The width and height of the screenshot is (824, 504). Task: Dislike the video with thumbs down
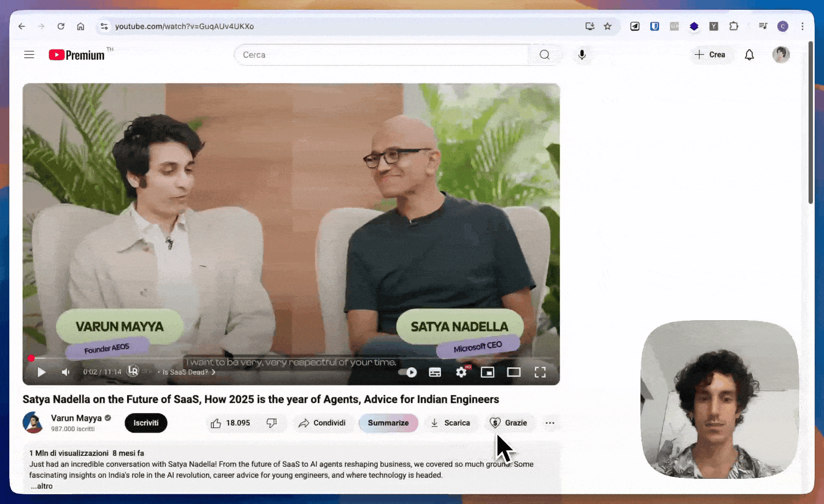pyautogui.click(x=271, y=423)
